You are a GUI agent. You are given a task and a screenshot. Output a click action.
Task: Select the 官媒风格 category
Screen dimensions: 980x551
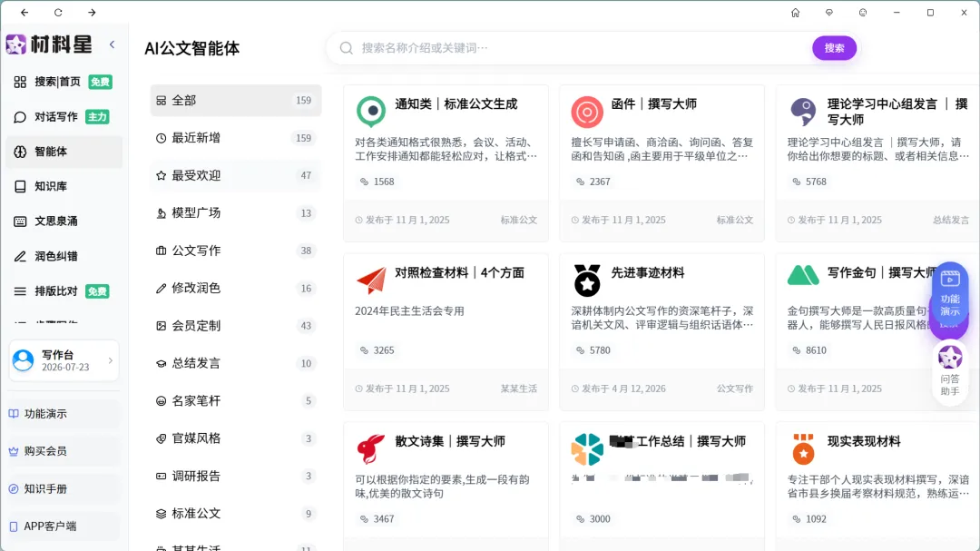pos(236,438)
